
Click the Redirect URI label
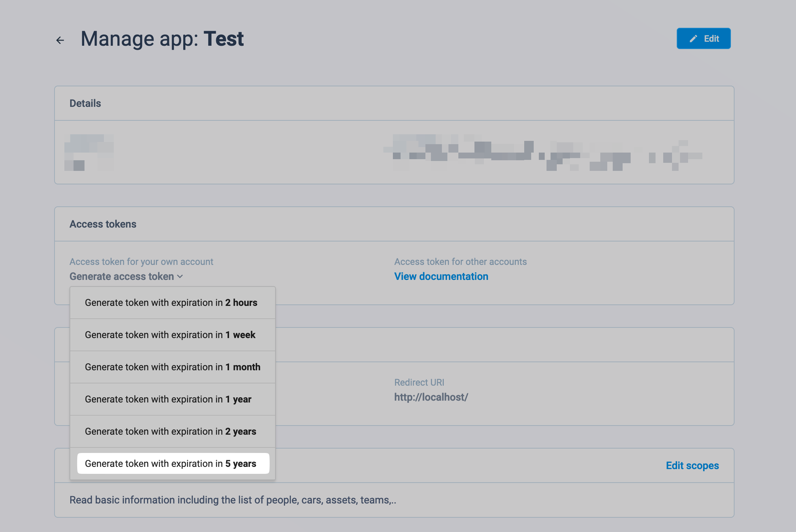coord(419,383)
